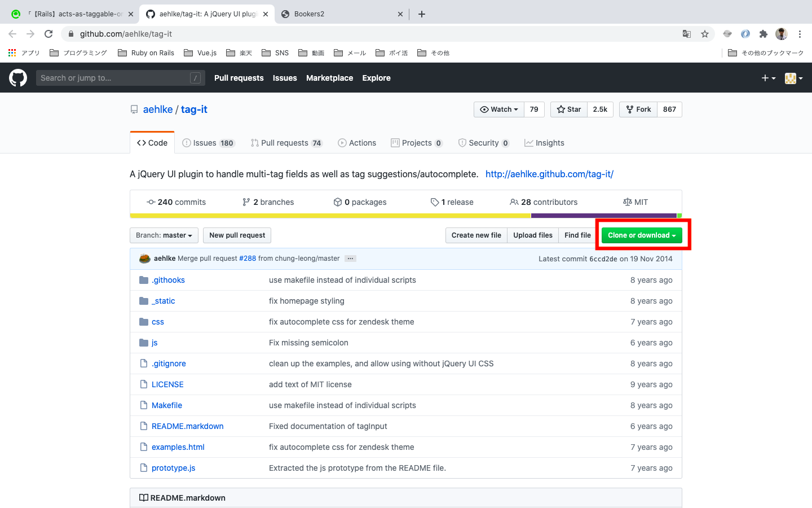
Task: Open the Chrome three-dot menu
Action: pyautogui.click(x=800, y=34)
